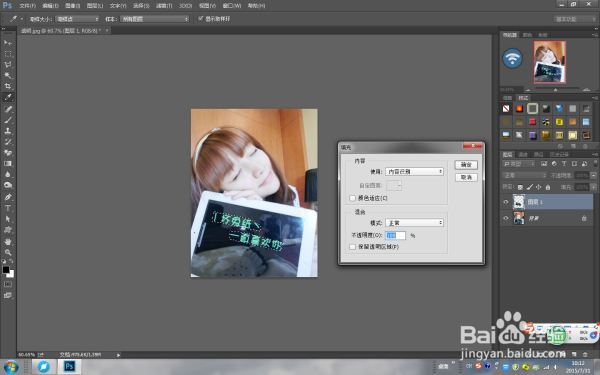Apply the No Style swatch
Screen dimensions: 600x375
(x=506, y=109)
